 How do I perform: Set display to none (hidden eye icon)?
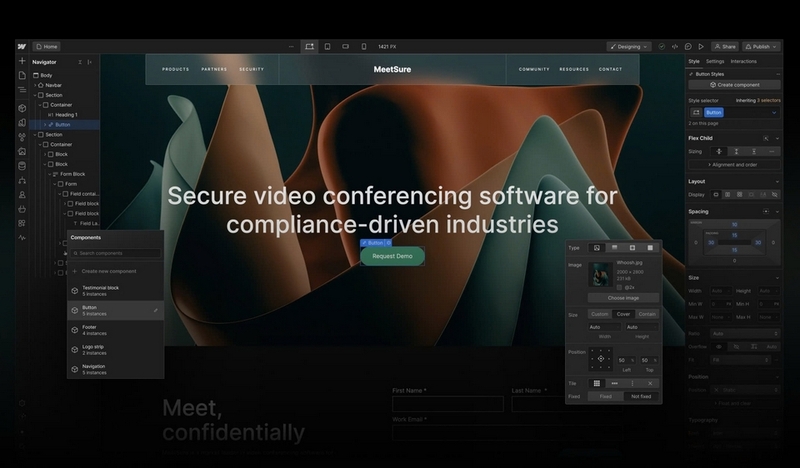pos(774,194)
